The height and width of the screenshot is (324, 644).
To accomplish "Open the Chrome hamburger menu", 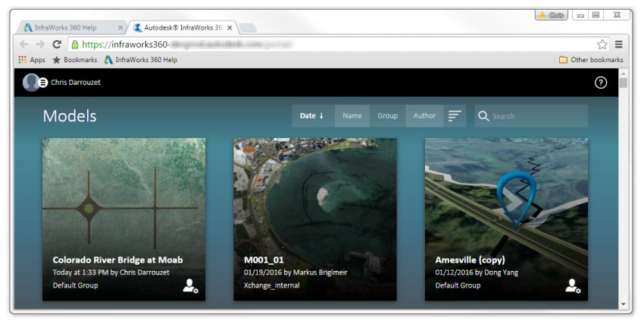I will (x=618, y=44).
